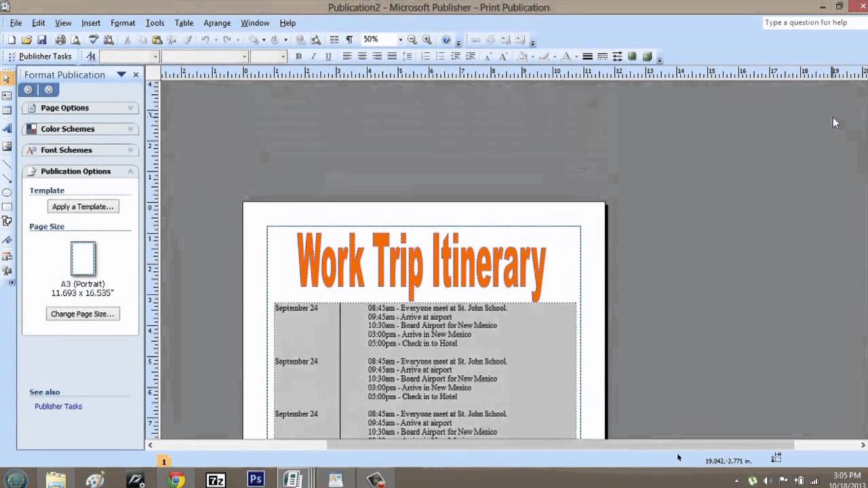This screenshot has width=868, height=488.
Task: Click the Zoom Out magnifier icon
Action: tap(412, 40)
